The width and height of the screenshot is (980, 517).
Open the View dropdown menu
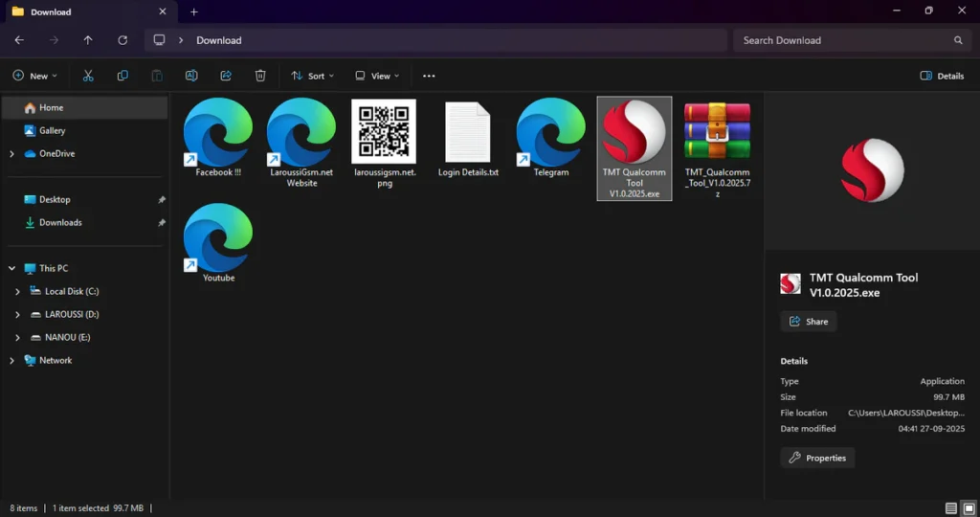376,76
